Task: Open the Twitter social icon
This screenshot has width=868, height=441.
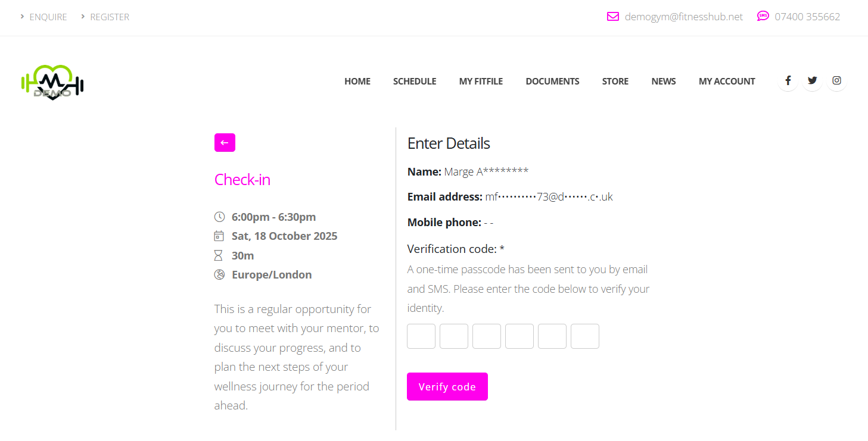Action: [812, 81]
